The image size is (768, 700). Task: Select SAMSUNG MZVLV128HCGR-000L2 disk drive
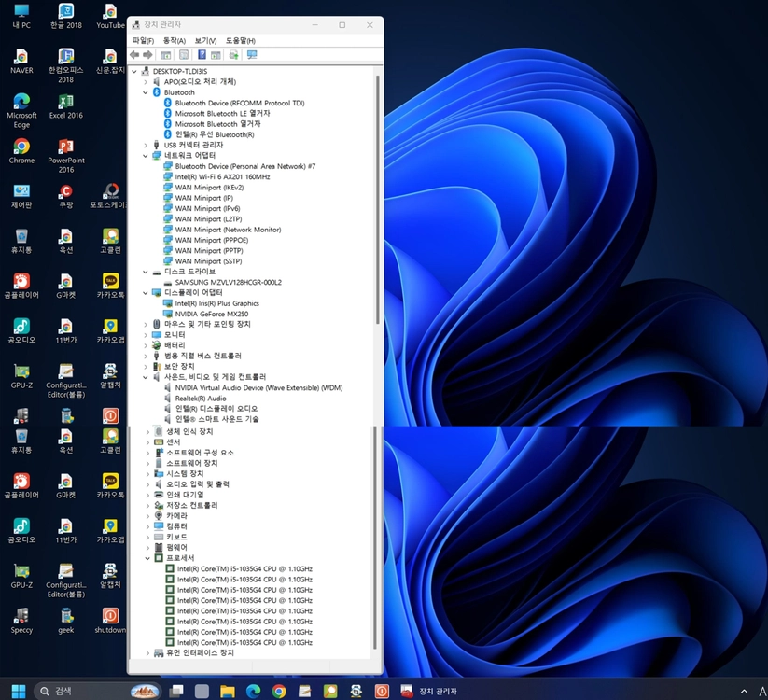click(229, 283)
